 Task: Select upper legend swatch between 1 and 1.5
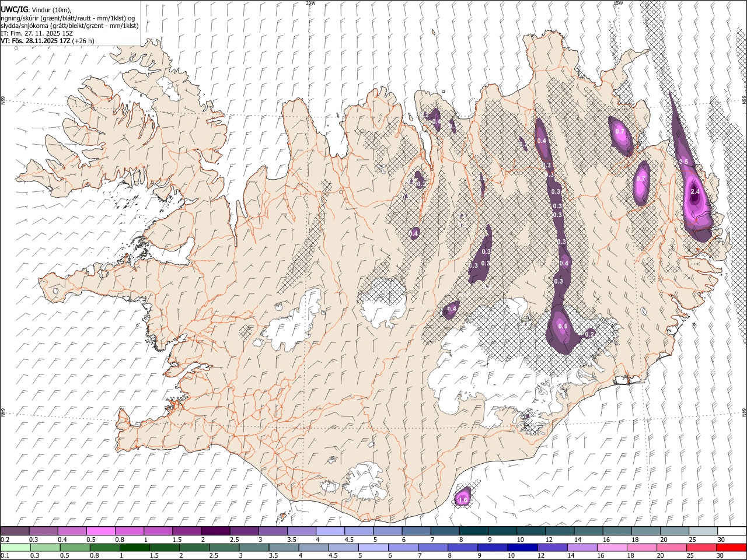tap(158, 531)
